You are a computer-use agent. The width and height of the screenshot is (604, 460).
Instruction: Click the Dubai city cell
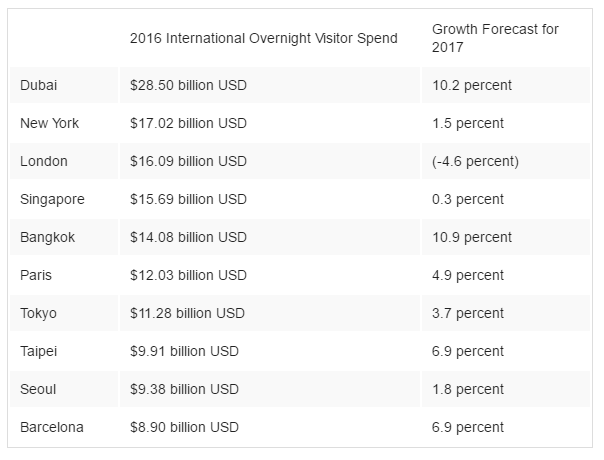[39, 86]
